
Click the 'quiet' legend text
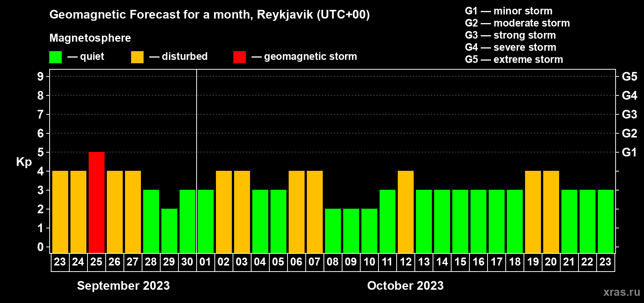[x=92, y=56]
